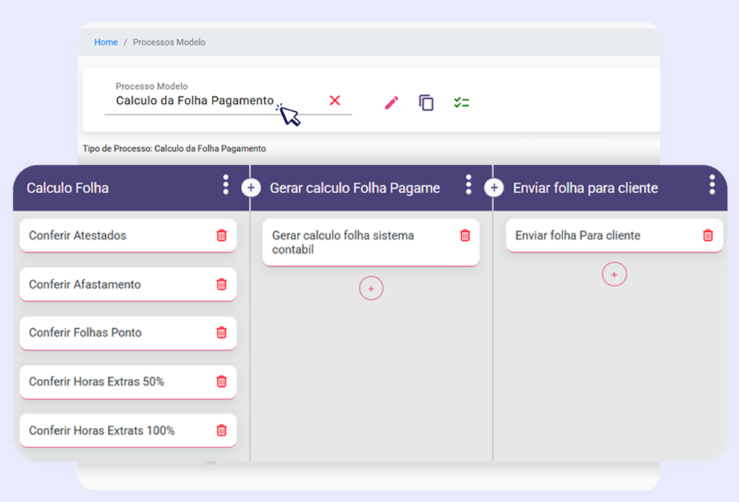Screen dimensions: 739x502
Task: Delete the Enviar folha Para cliente task
Action: click(x=708, y=236)
